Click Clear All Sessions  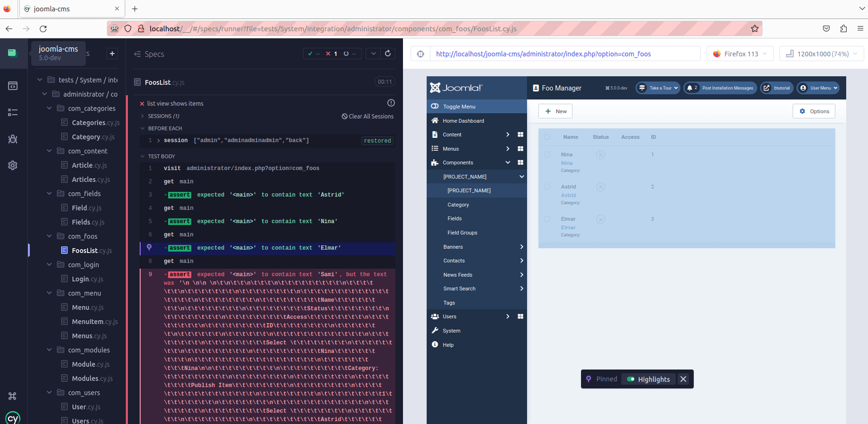[368, 116]
